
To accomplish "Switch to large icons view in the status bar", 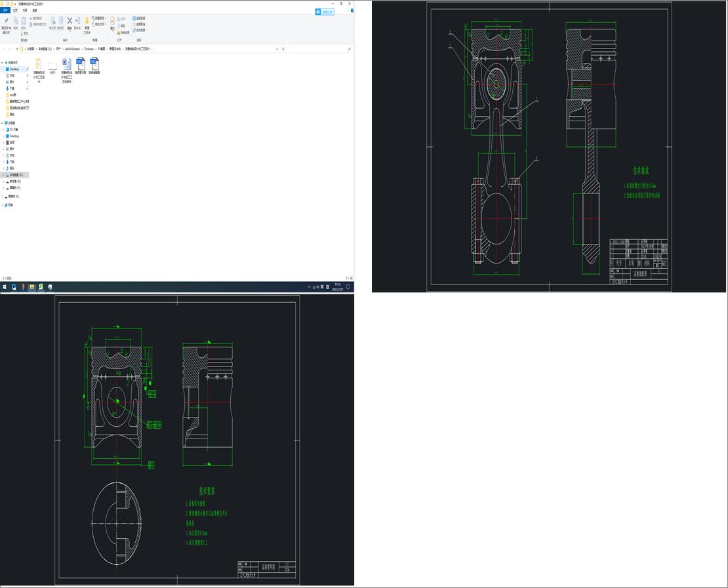I will click(x=352, y=278).
